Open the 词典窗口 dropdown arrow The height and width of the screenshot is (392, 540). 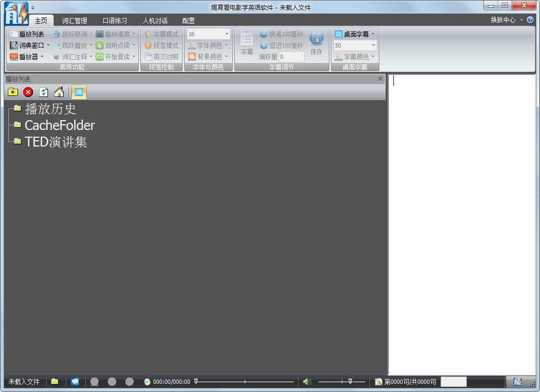[48, 45]
